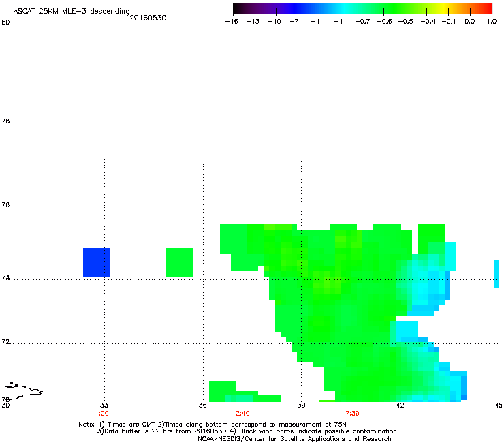
Task: Click the -16 label on color scale
Action: coord(232,22)
